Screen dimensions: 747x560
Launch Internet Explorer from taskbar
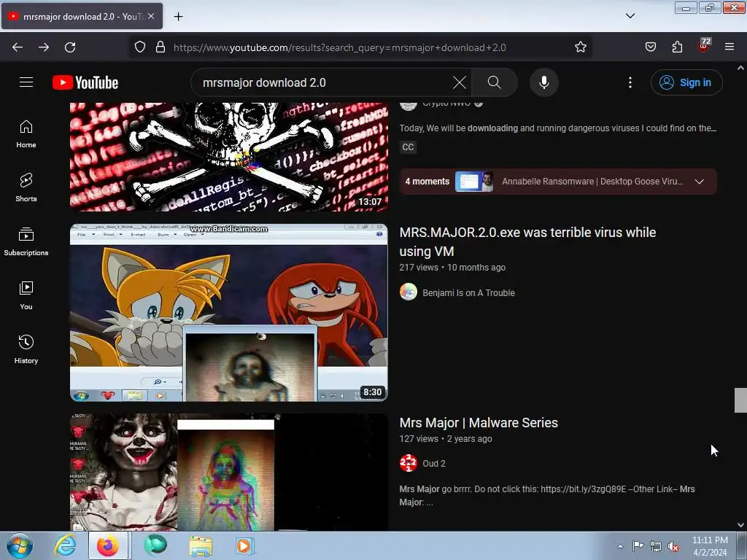(65, 545)
